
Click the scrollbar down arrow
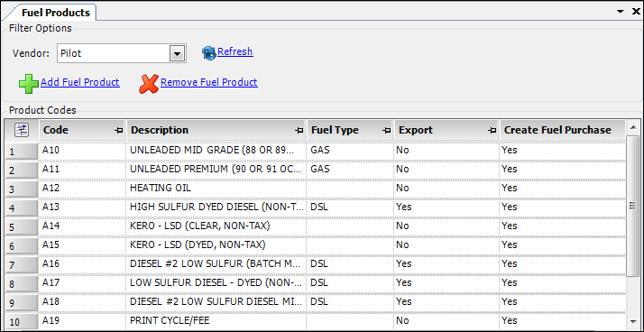tap(633, 321)
